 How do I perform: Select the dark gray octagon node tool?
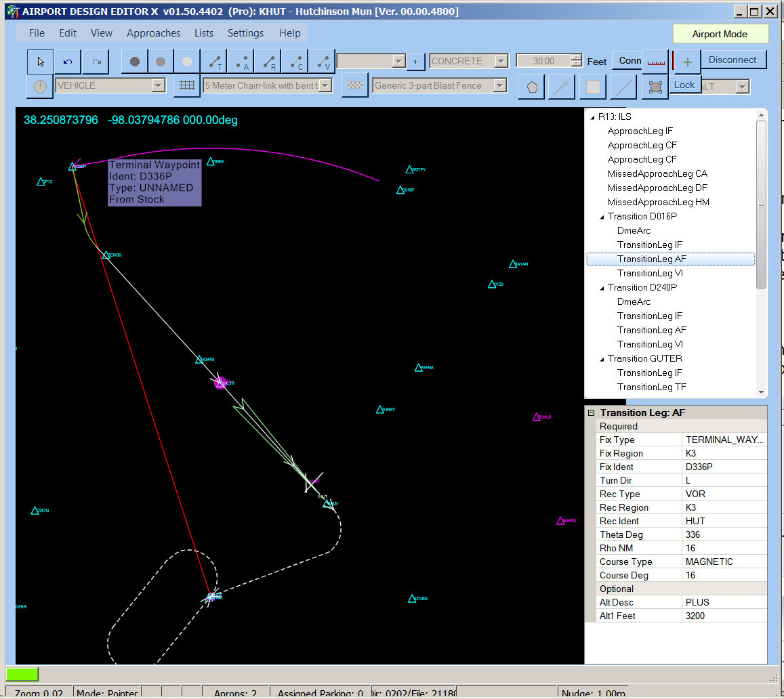pos(134,62)
